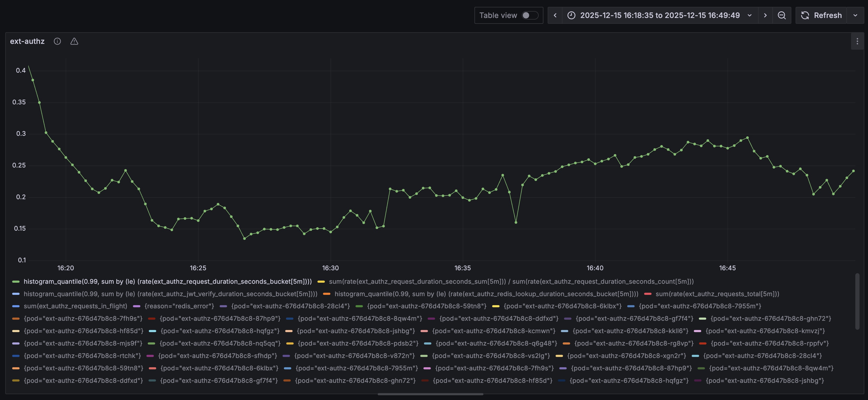
Task: Click the Refresh button
Action: coord(827,15)
